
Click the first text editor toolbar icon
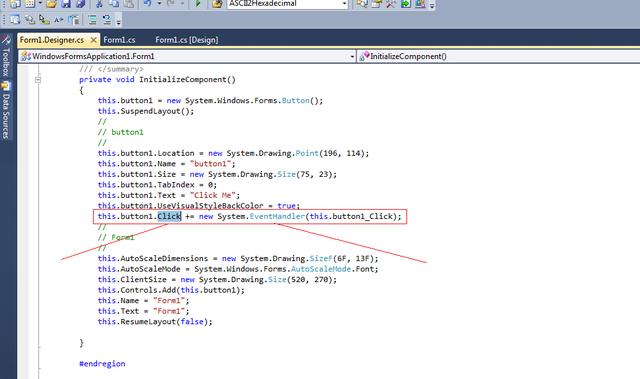pyautogui.click(x=15, y=19)
